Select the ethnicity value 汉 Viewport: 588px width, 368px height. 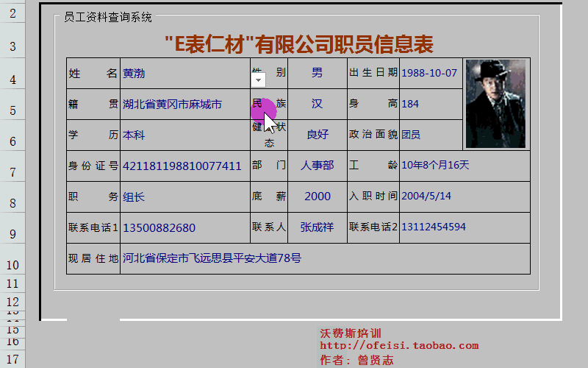(x=318, y=104)
